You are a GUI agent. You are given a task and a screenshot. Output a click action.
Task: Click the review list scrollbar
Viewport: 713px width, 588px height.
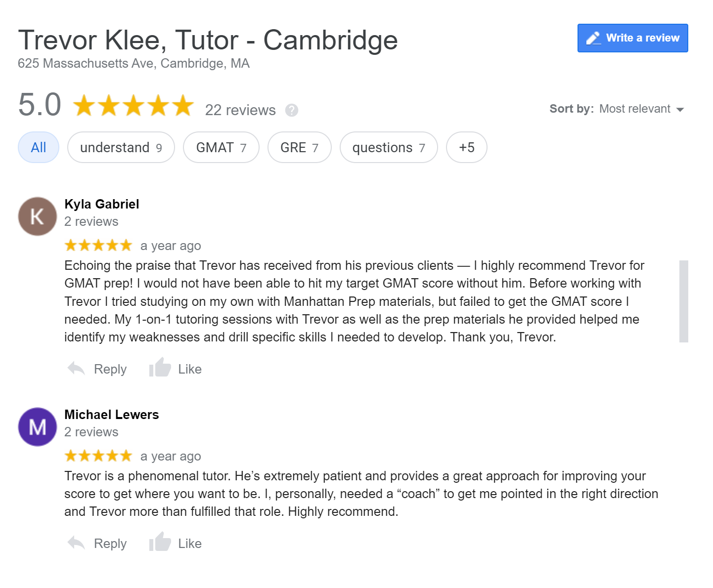click(x=683, y=301)
